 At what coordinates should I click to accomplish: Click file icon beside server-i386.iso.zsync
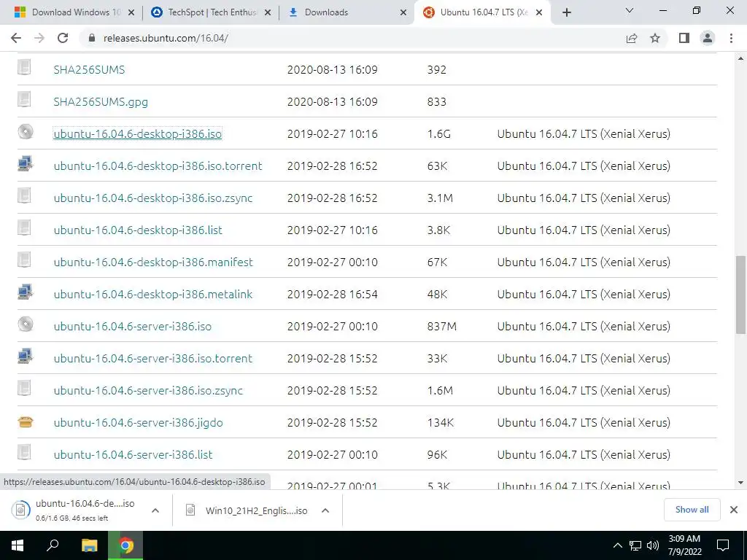coord(24,388)
